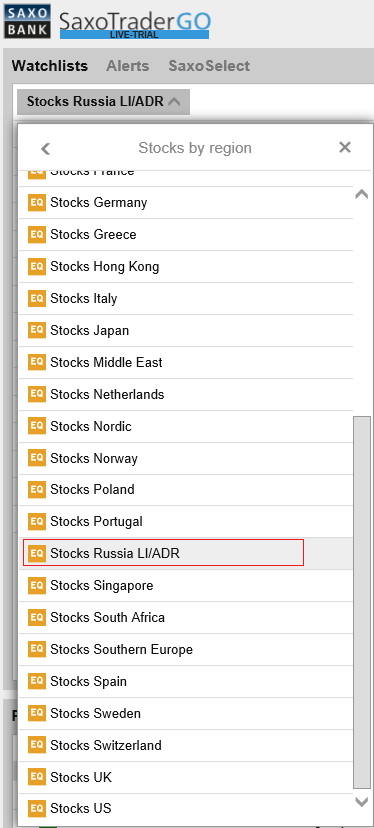Viewport: 374px width, 828px height.
Task: Open the SaxoSelect tab
Action: tap(209, 66)
